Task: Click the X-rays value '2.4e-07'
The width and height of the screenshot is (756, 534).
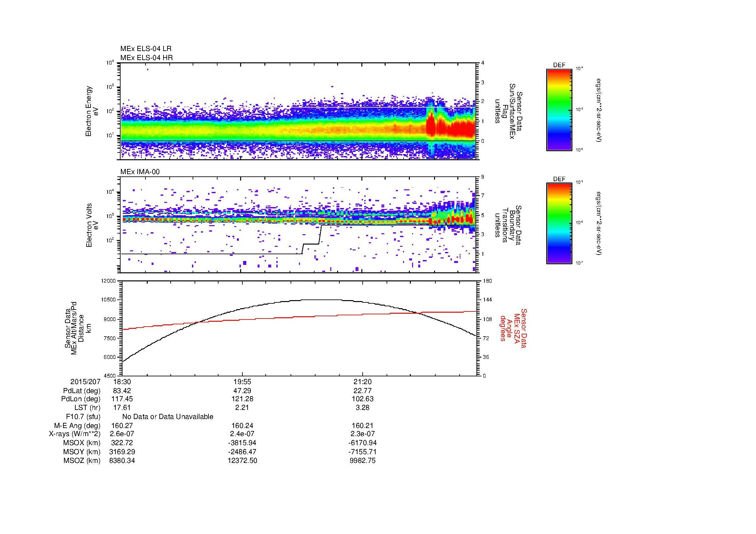Action: coord(242,434)
